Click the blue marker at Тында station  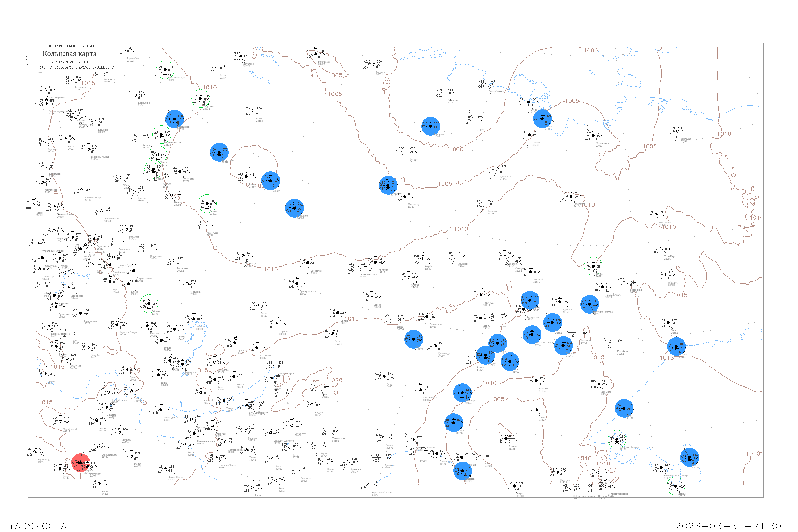point(454,423)
